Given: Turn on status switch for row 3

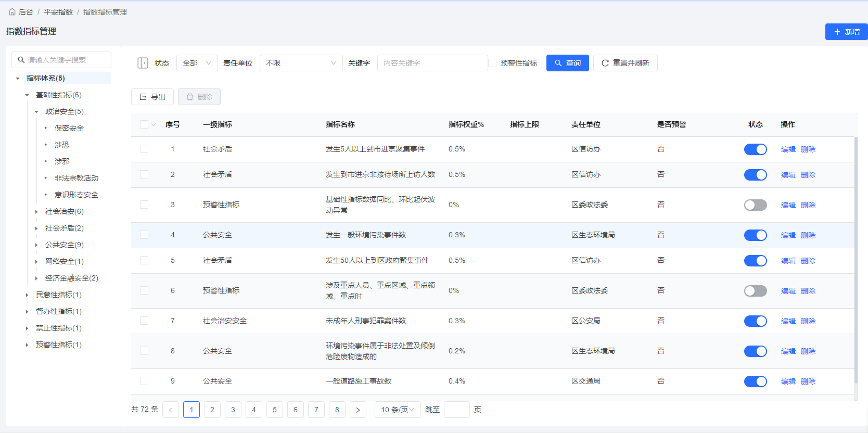Looking at the screenshot, I should 755,205.
